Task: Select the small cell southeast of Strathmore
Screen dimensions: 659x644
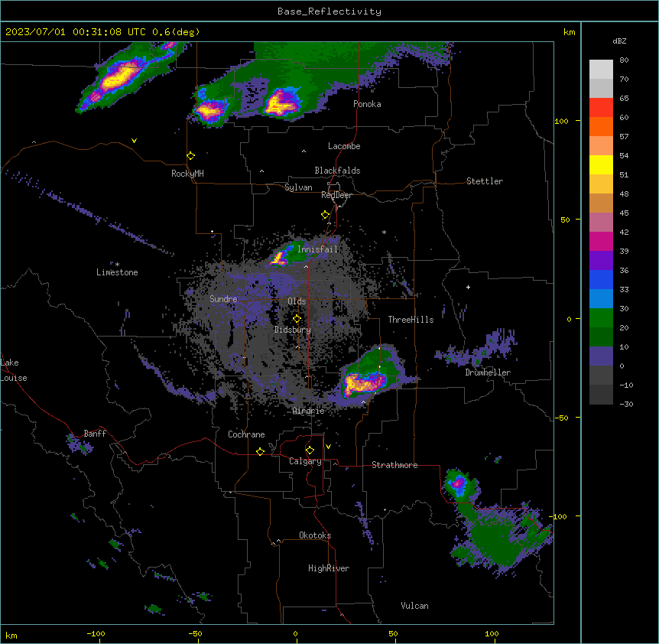Action: pos(458,484)
